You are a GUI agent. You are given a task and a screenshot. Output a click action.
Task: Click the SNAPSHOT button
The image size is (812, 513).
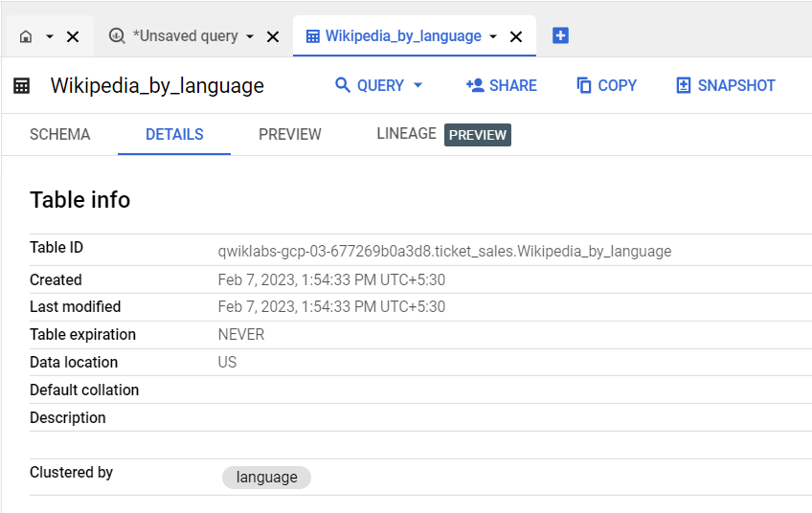coord(726,85)
